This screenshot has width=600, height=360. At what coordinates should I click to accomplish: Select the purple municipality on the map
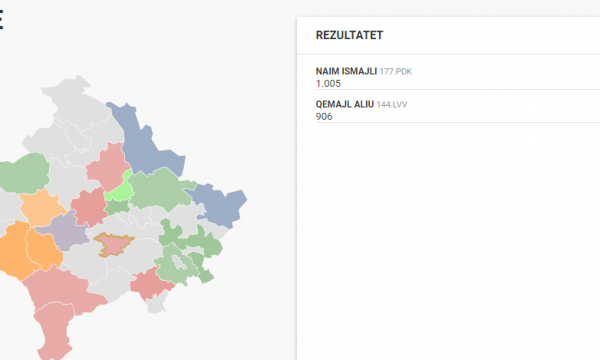[65, 231]
